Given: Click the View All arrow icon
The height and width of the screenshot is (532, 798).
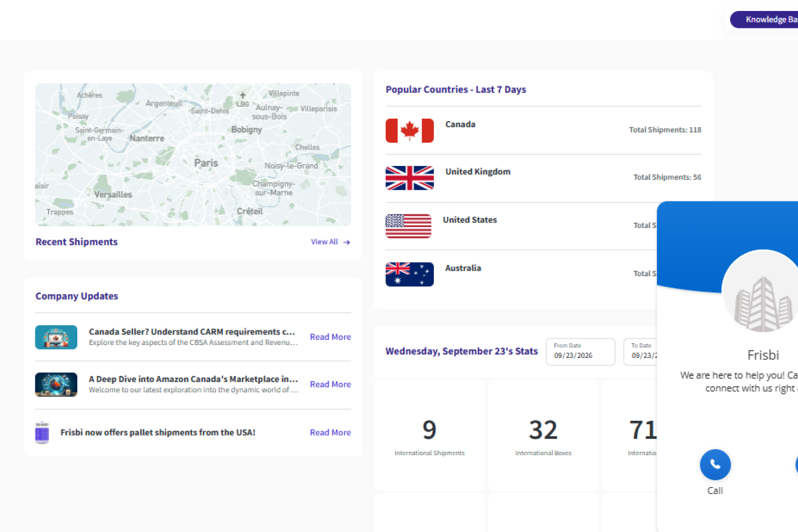Looking at the screenshot, I should point(347,242).
